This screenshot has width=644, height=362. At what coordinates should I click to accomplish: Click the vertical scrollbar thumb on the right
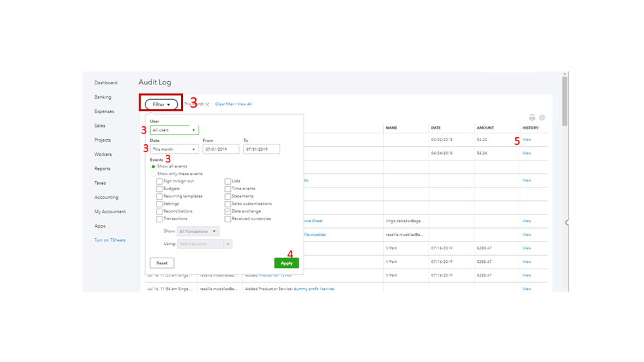pos(565,101)
